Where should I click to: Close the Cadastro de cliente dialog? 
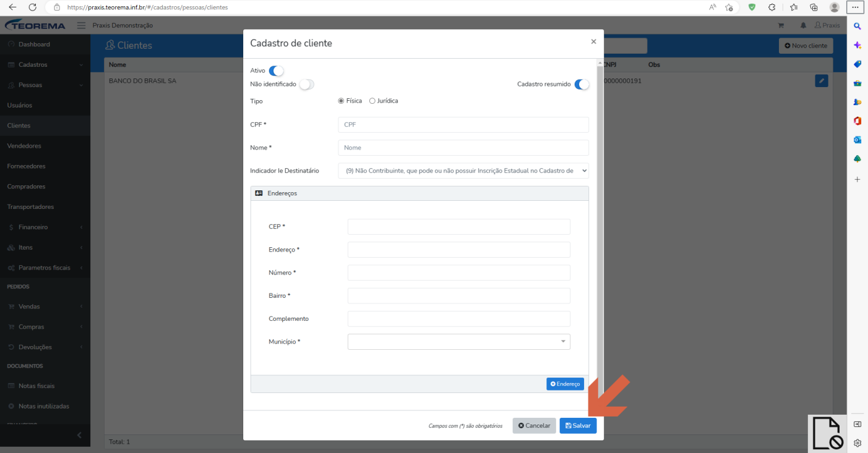click(593, 41)
